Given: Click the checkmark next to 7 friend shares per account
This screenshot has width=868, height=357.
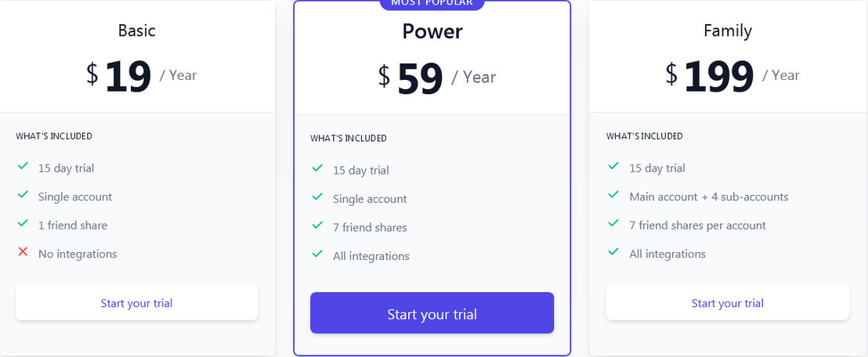Looking at the screenshot, I should tap(613, 223).
